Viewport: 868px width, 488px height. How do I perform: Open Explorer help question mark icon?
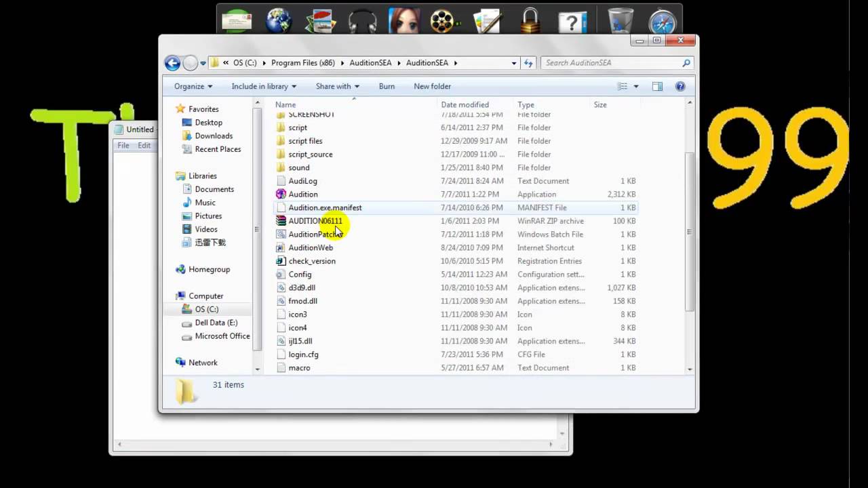pyautogui.click(x=680, y=86)
